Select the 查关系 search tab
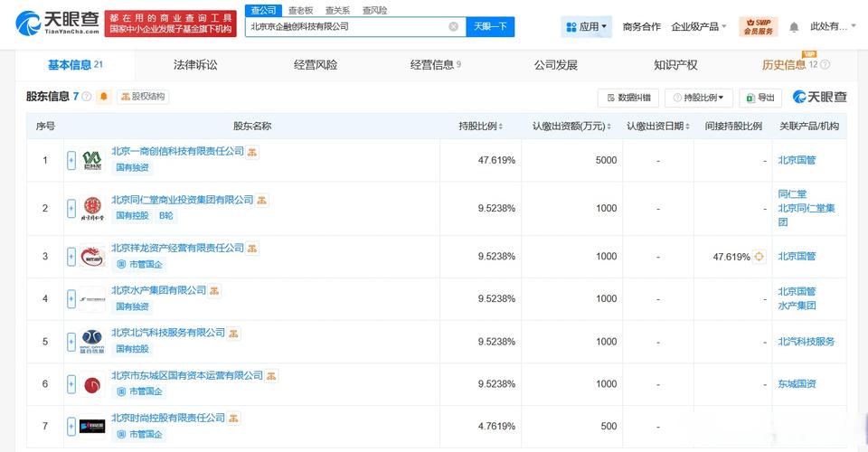The image size is (868, 452). pyautogui.click(x=337, y=11)
